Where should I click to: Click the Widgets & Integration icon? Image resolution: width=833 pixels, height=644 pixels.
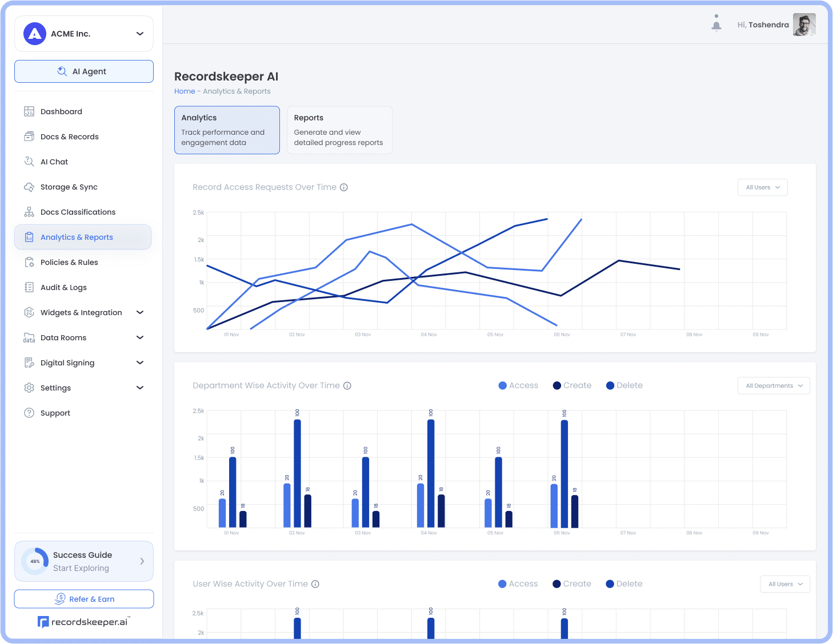29,312
